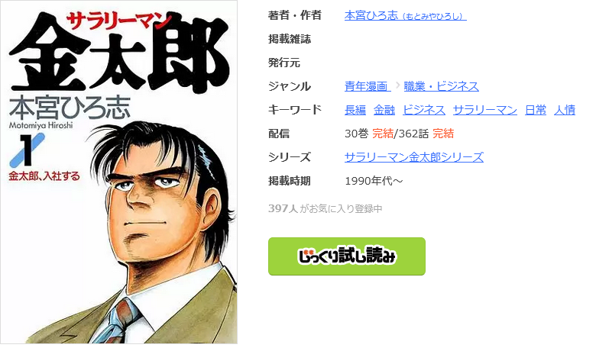
Task: Click the Motomiya Hiroshi name on cover
Action: click(x=40, y=125)
